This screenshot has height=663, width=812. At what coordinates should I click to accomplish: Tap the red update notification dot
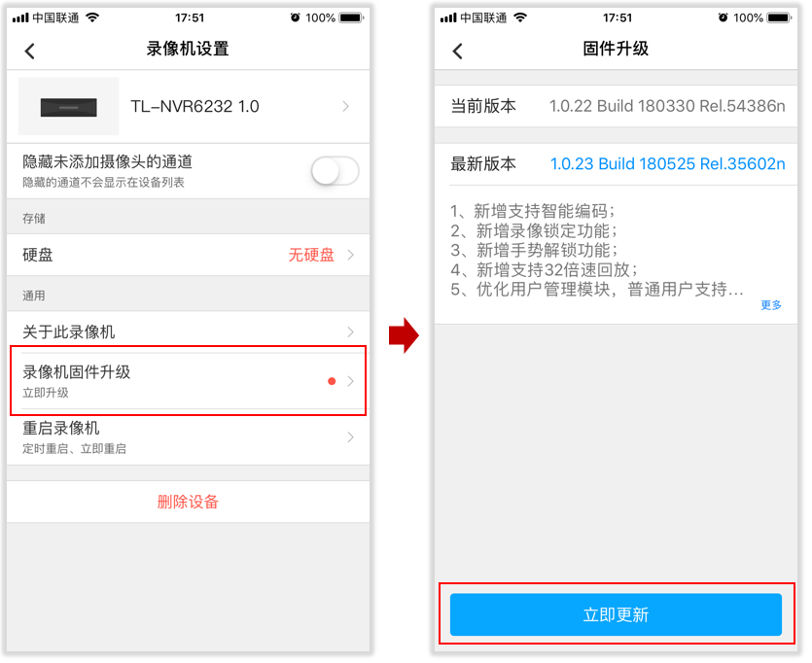(332, 381)
